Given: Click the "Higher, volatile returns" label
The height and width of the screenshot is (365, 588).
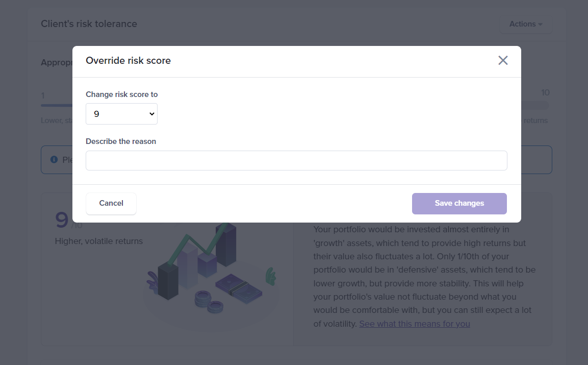Looking at the screenshot, I should 98,241.
